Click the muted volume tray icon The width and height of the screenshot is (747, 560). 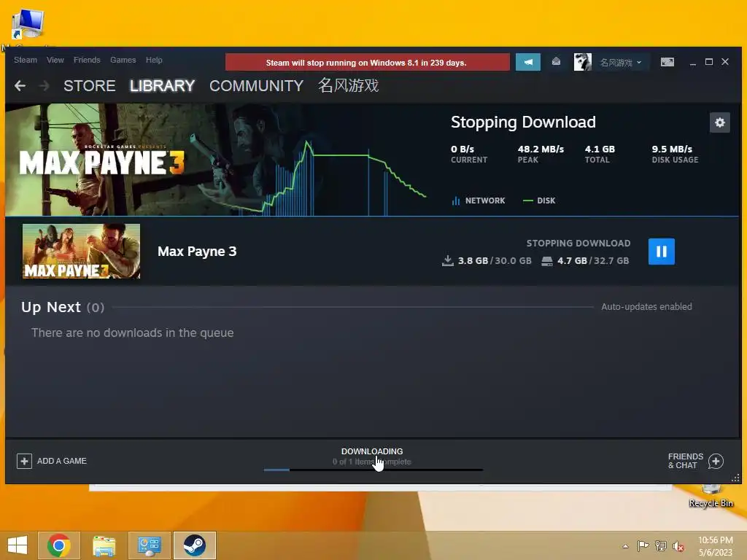tap(678, 545)
